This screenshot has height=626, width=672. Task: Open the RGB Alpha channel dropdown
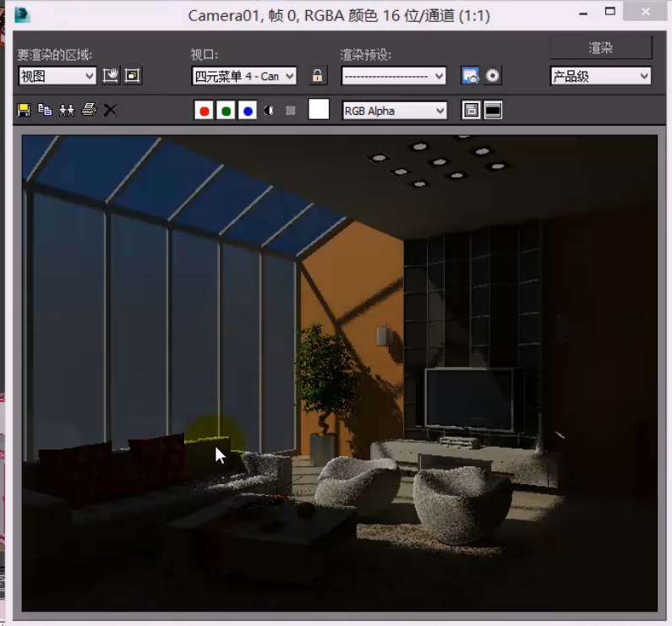pos(394,111)
